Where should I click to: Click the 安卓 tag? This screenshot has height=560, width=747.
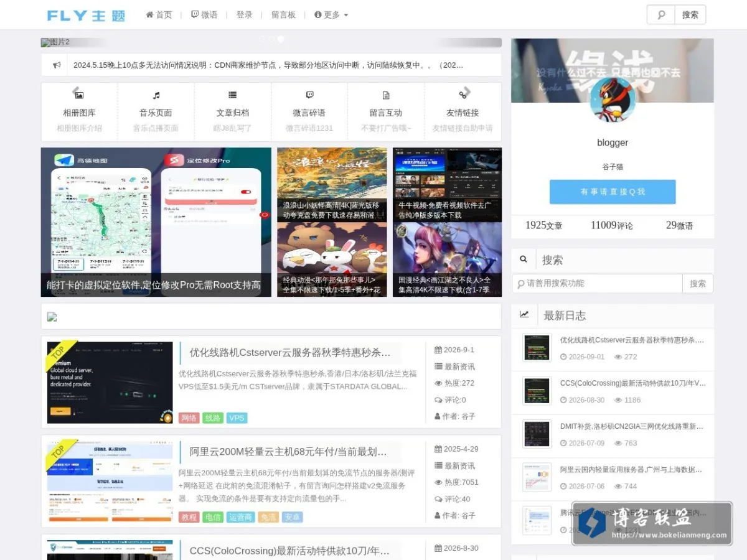click(x=292, y=517)
